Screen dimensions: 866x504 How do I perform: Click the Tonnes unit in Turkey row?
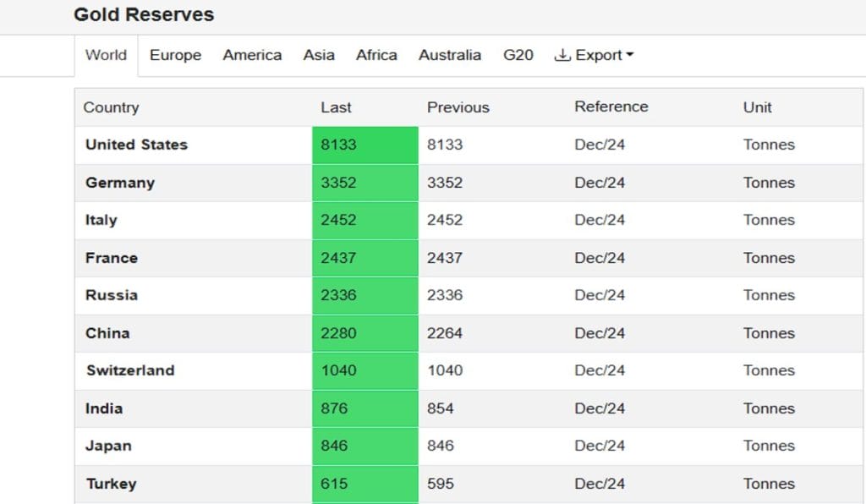769,484
